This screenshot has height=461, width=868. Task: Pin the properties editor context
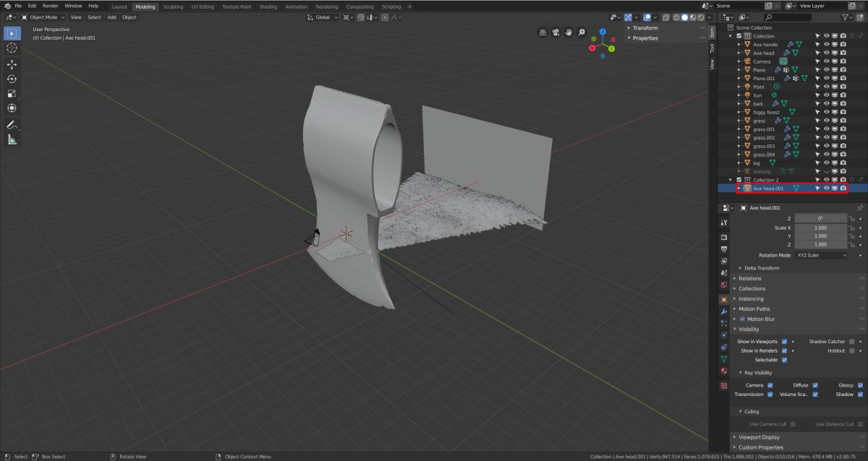coord(860,207)
